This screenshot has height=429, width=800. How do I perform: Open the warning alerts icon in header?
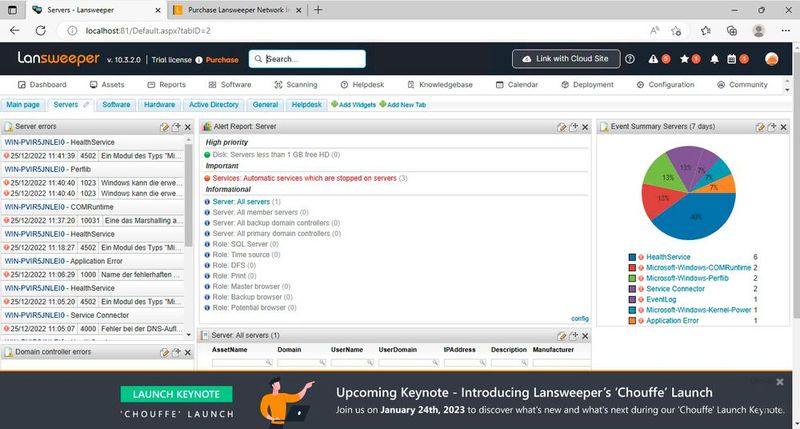pyautogui.click(x=653, y=59)
